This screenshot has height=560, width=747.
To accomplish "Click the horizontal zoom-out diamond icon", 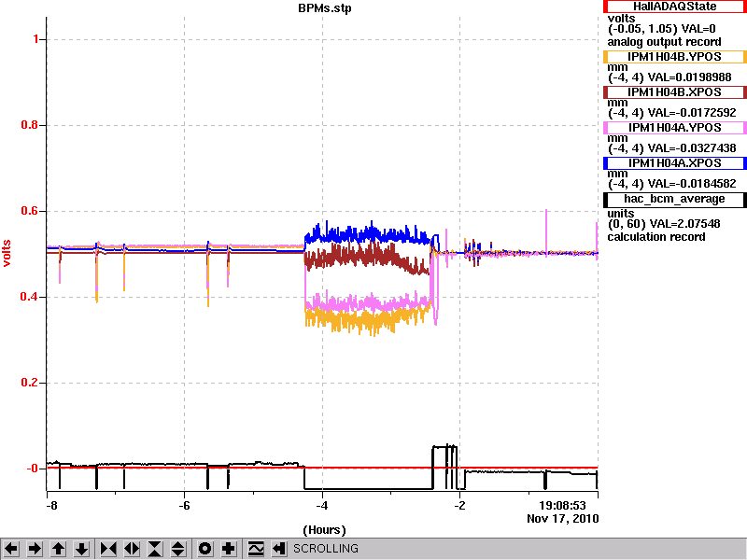I will [132, 549].
